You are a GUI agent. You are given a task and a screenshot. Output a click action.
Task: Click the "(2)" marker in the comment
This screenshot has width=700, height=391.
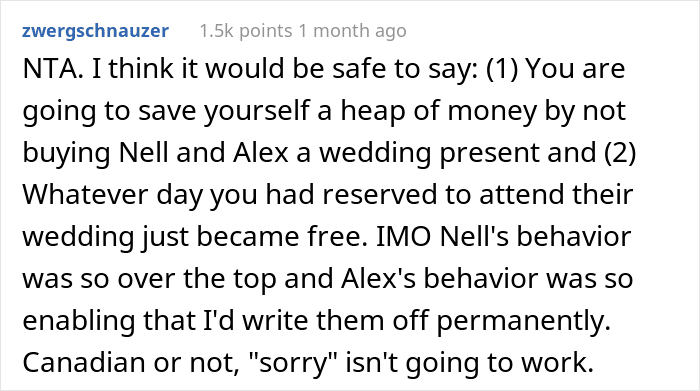pos(620,153)
